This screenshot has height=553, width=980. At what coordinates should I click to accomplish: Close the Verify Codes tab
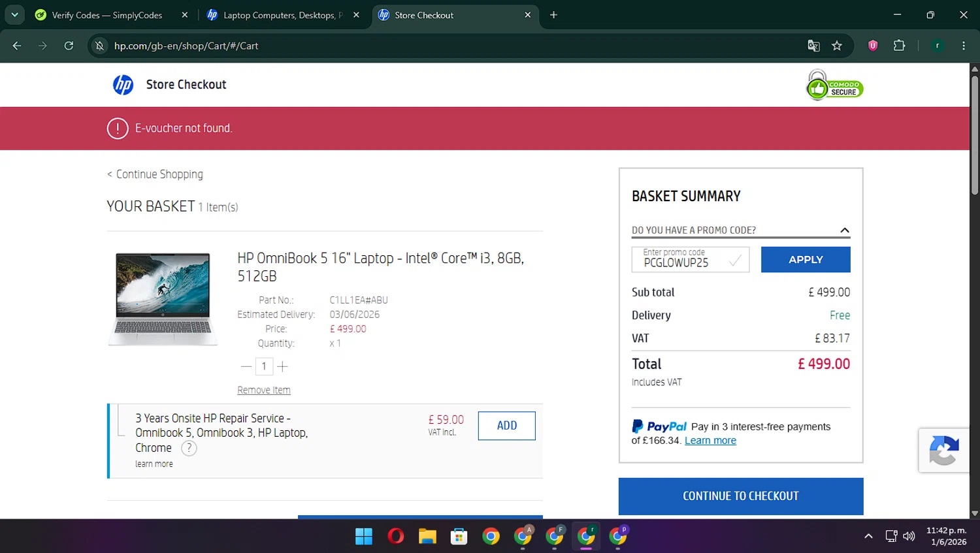185,15
